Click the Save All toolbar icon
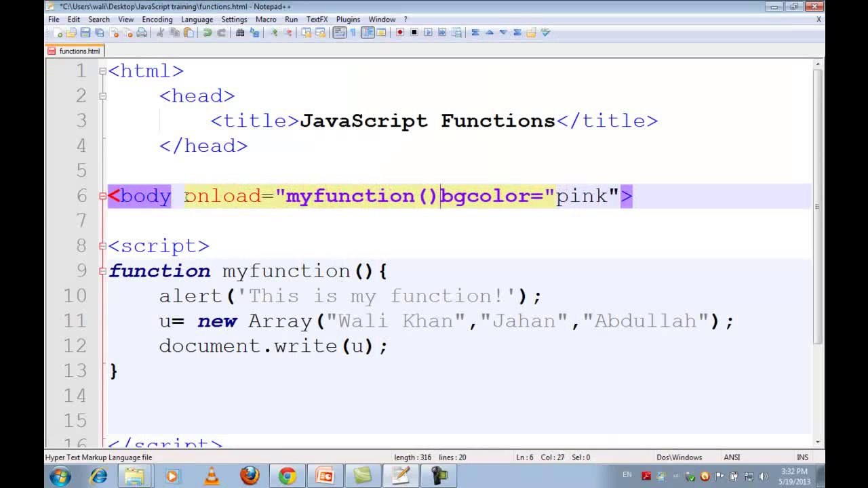Screen dimensions: 868x488 (100, 33)
